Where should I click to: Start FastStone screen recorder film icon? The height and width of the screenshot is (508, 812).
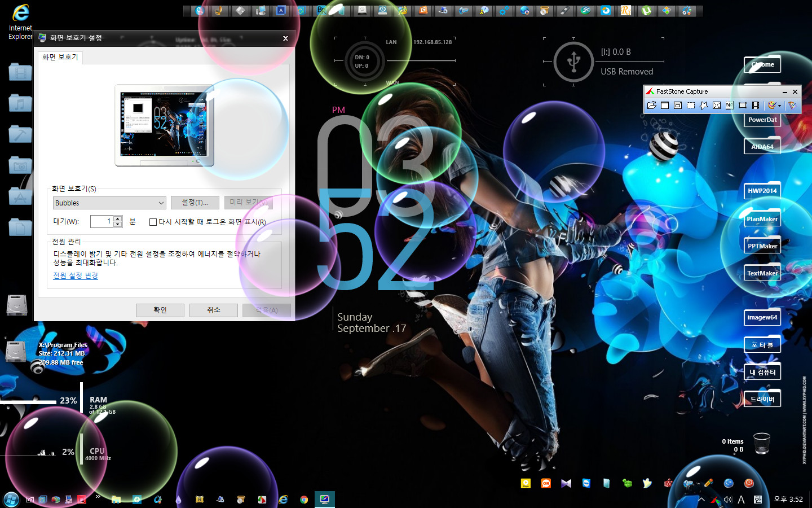756,106
